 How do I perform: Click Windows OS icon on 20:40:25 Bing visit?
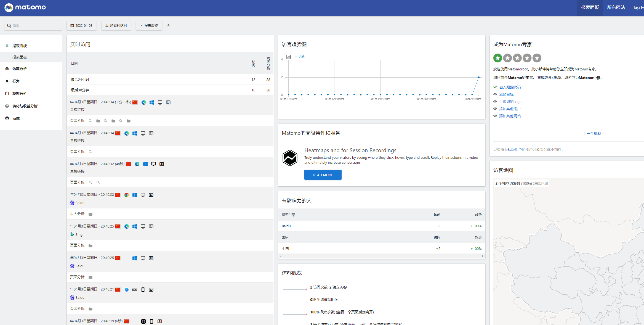[x=135, y=226]
